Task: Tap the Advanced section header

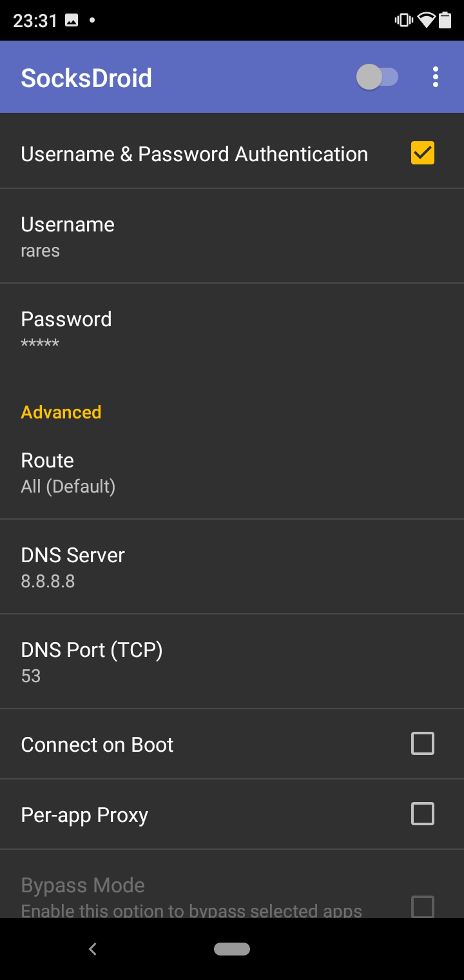Action: (61, 412)
